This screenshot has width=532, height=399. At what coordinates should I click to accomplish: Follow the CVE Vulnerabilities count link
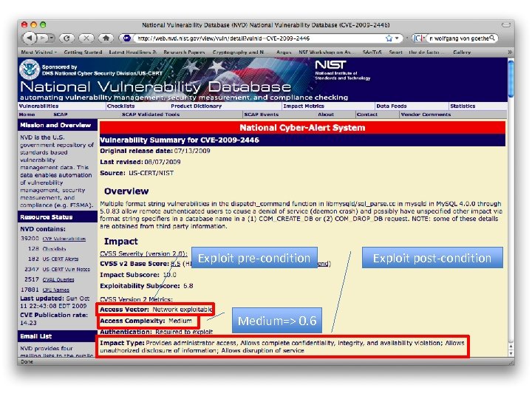[x=64, y=239]
